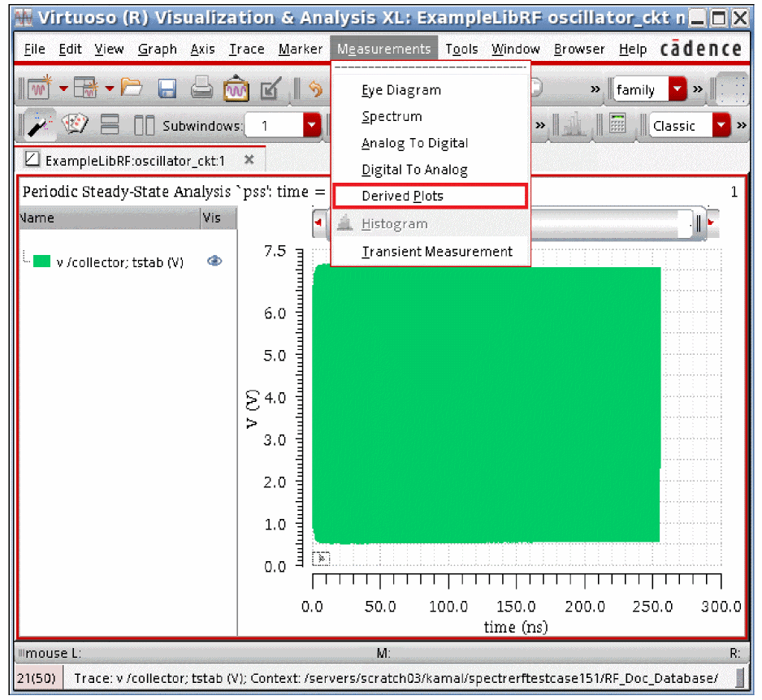
Task: Click the calculator icon
Action: [x=617, y=124]
